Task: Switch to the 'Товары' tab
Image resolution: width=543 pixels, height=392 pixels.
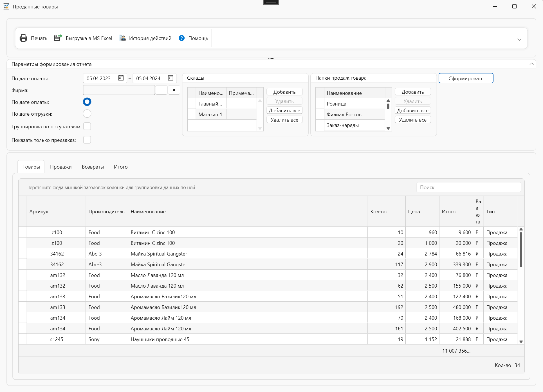Action: [x=31, y=167]
